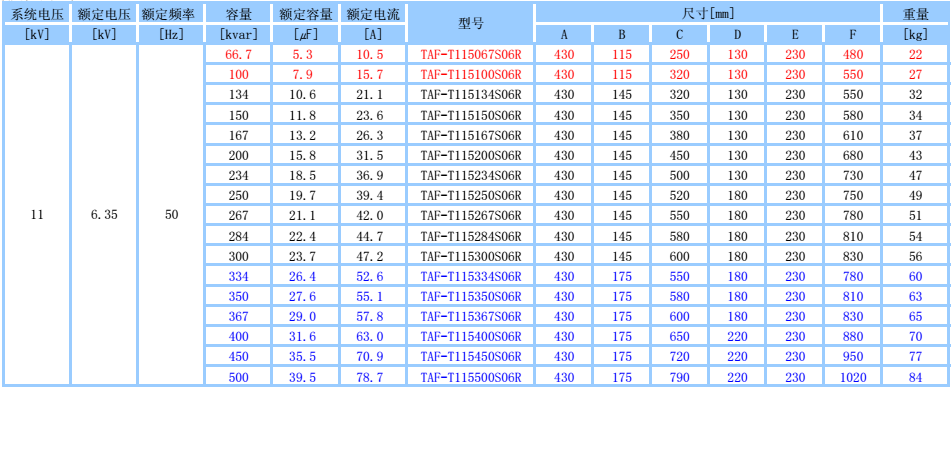
Task: Click the 额定容量 column header
Action: click(306, 14)
